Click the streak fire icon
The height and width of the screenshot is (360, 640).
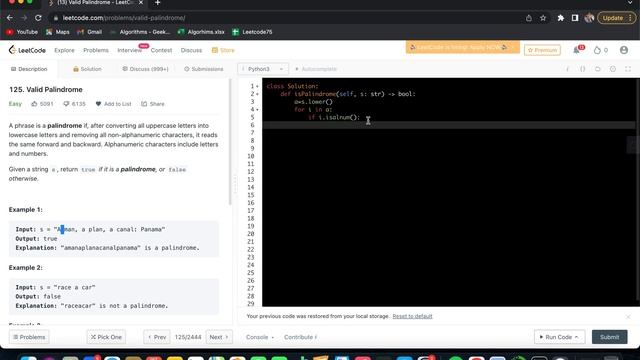[597, 50]
